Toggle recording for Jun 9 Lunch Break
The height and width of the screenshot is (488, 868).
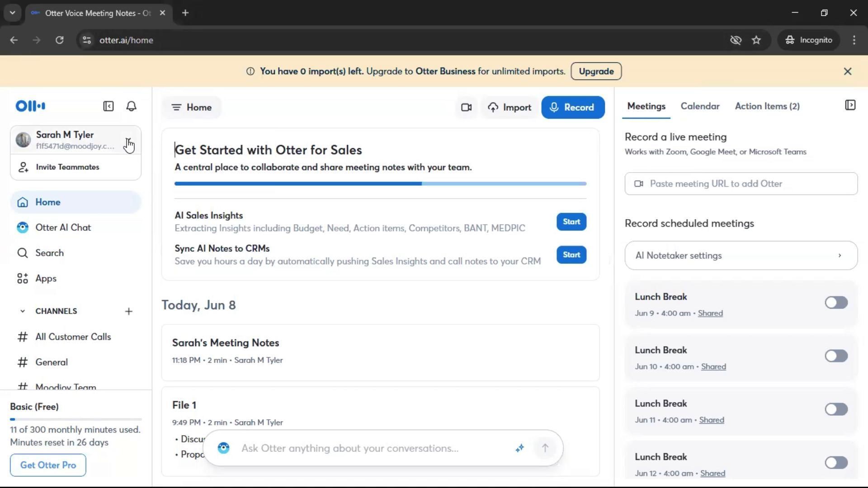pos(836,303)
